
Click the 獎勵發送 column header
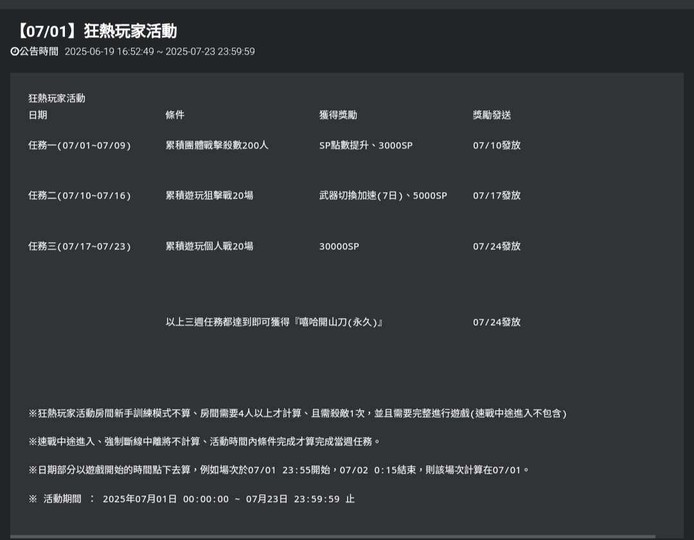click(x=492, y=115)
